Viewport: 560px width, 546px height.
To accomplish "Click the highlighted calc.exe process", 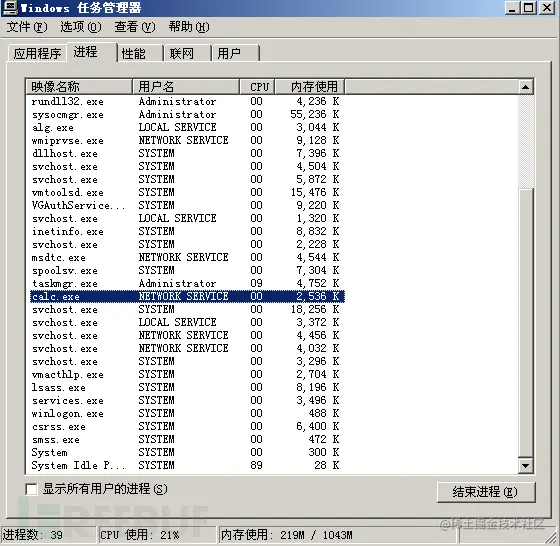I will pyautogui.click(x=187, y=296).
